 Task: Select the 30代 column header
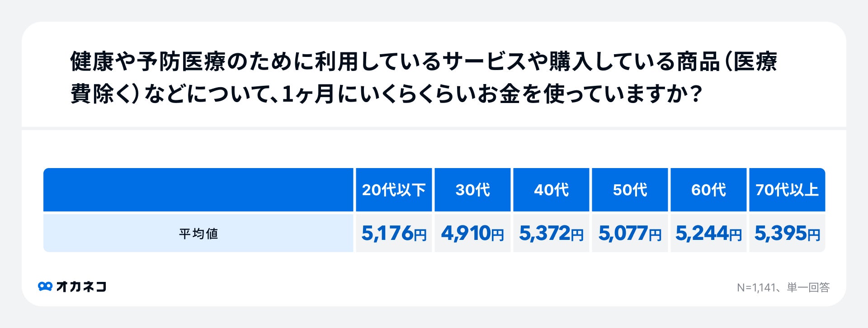[x=472, y=190]
